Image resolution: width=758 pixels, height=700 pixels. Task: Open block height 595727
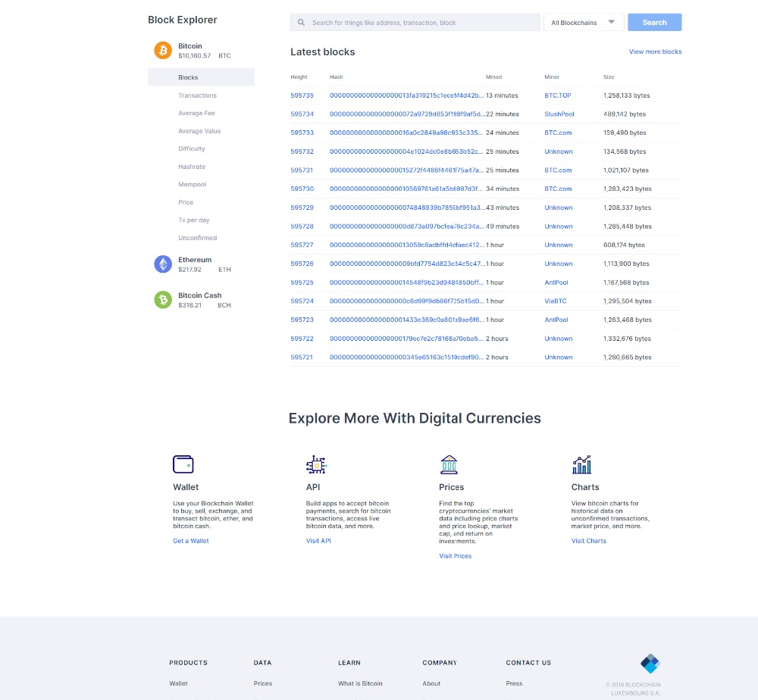[302, 245]
